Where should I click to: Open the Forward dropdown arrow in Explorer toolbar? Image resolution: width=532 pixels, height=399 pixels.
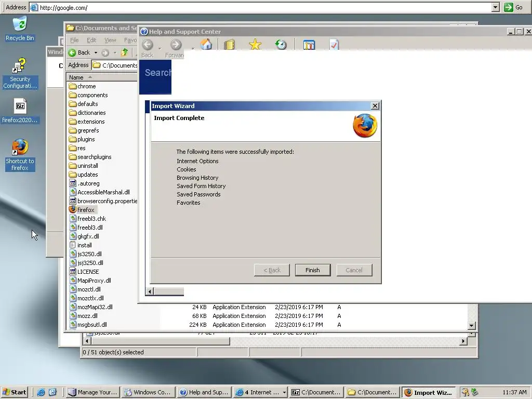[x=115, y=52]
